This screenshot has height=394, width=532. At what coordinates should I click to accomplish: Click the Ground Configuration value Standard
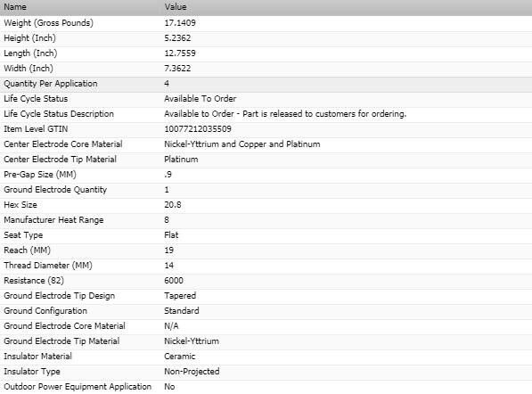[x=182, y=311]
